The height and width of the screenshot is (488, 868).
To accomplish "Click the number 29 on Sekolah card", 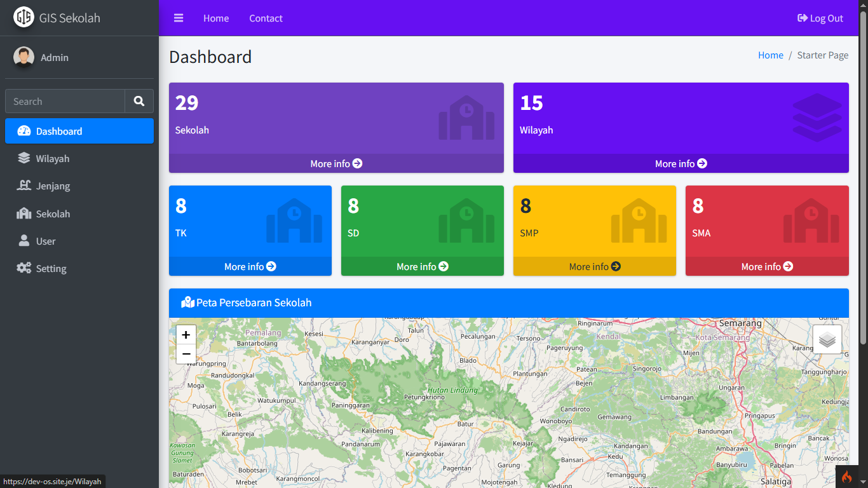I will point(187,102).
